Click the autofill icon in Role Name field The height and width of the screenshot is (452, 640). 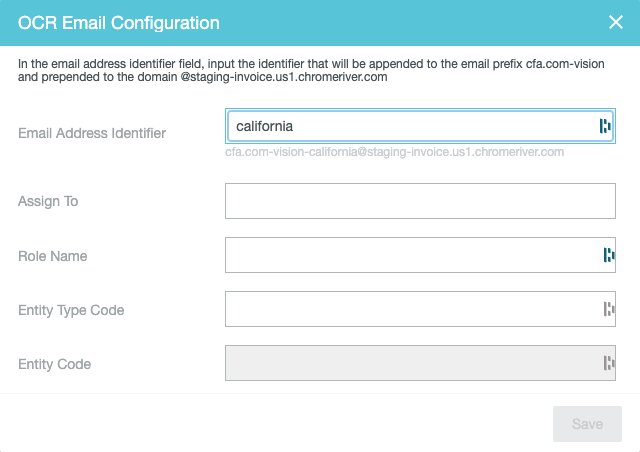[x=608, y=255]
